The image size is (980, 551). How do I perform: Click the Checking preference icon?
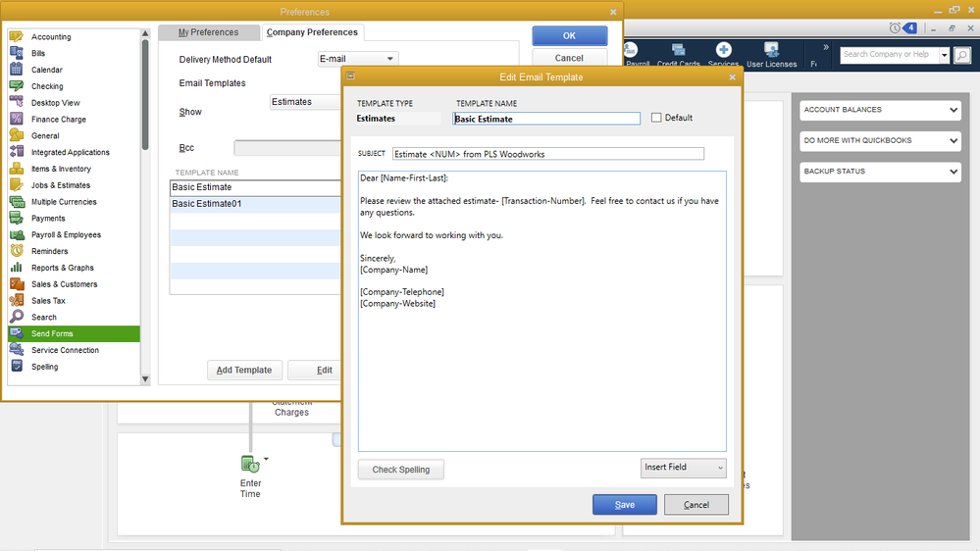[17, 86]
